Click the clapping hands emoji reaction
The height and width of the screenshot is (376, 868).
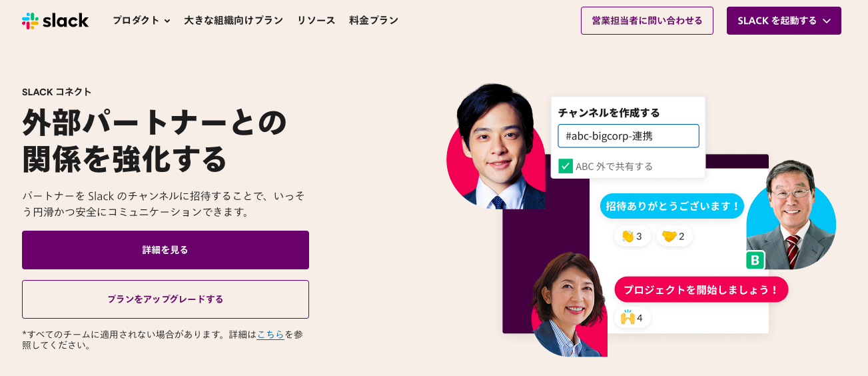coord(632,236)
